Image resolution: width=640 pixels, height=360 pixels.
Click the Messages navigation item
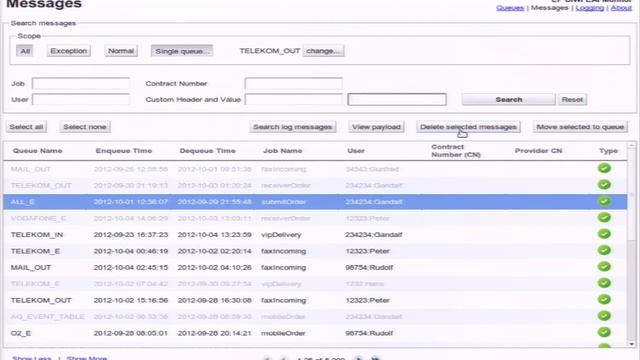549,8
